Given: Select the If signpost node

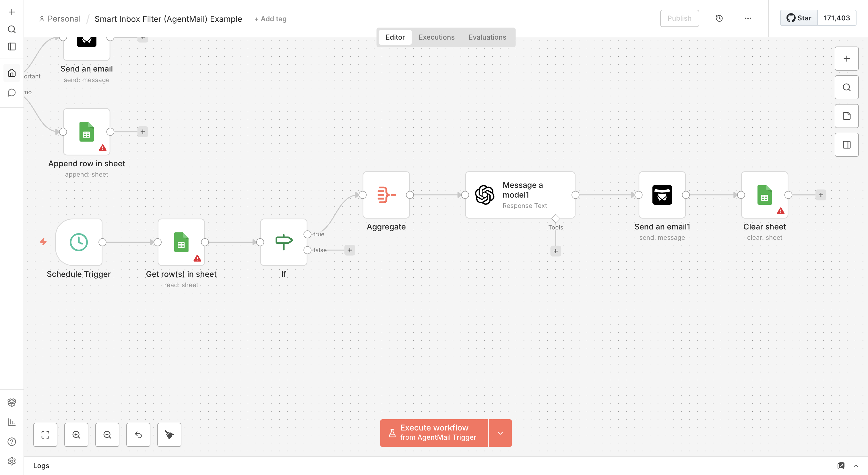Looking at the screenshot, I should pos(284,242).
